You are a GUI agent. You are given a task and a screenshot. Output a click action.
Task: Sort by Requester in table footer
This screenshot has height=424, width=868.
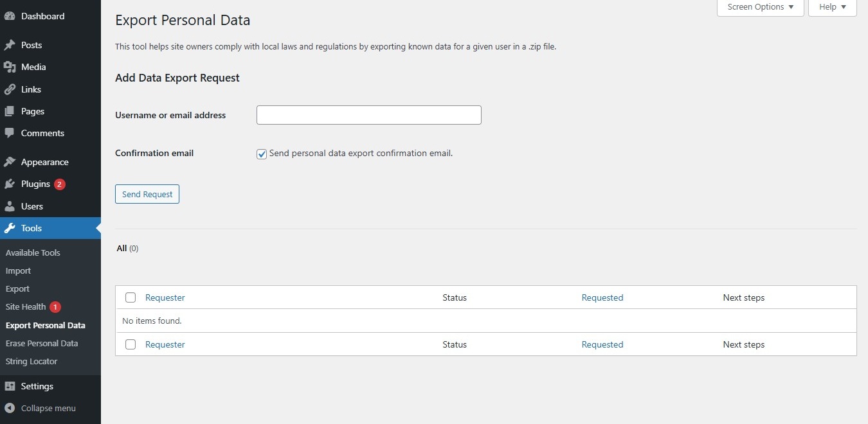165,344
